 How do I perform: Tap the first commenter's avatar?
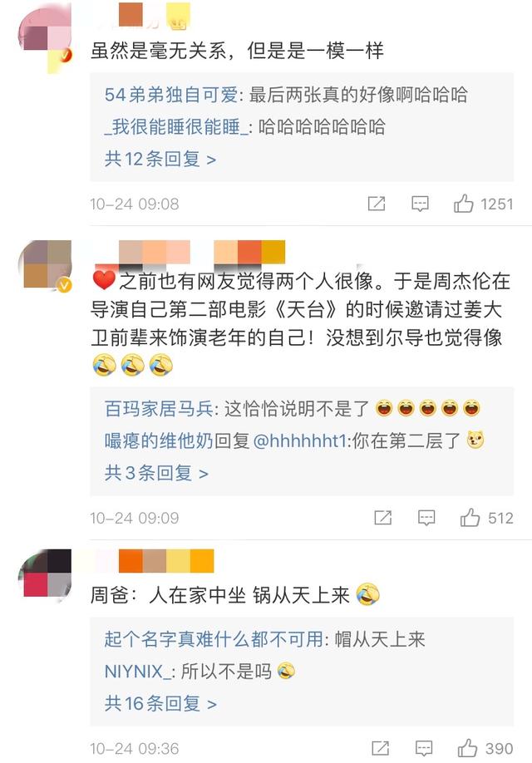(45, 39)
